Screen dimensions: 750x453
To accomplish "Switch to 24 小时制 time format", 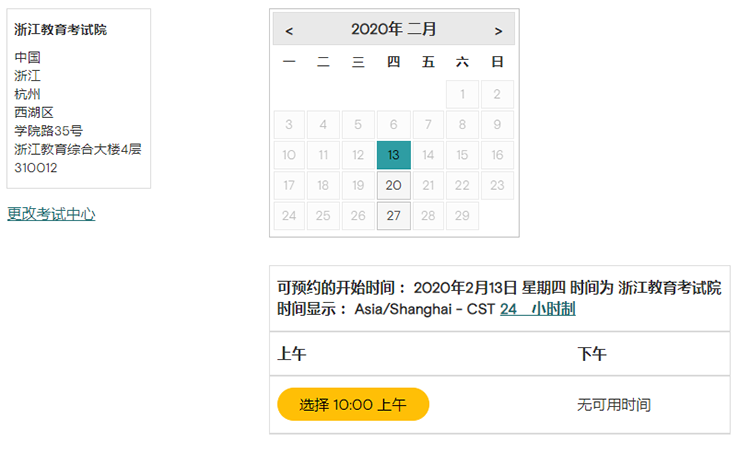I will pyautogui.click(x=537, y=310).
